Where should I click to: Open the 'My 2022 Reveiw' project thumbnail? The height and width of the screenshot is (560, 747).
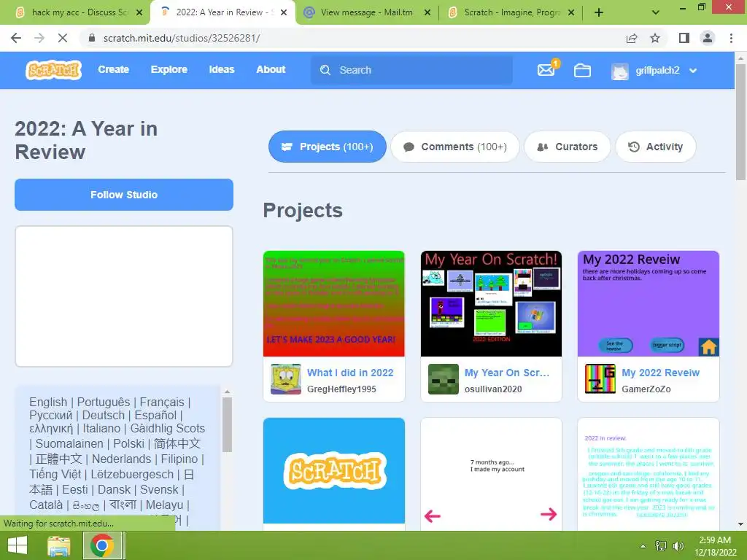pyautogui.click(x=649, y=303)
